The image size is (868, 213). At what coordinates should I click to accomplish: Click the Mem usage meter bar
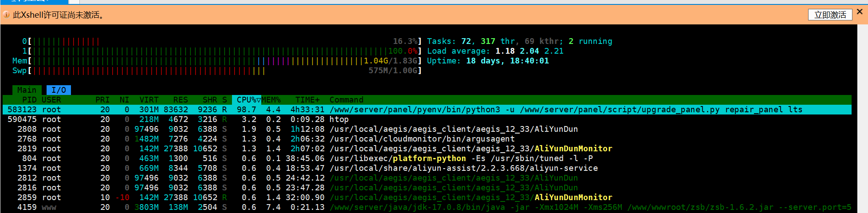217,61
